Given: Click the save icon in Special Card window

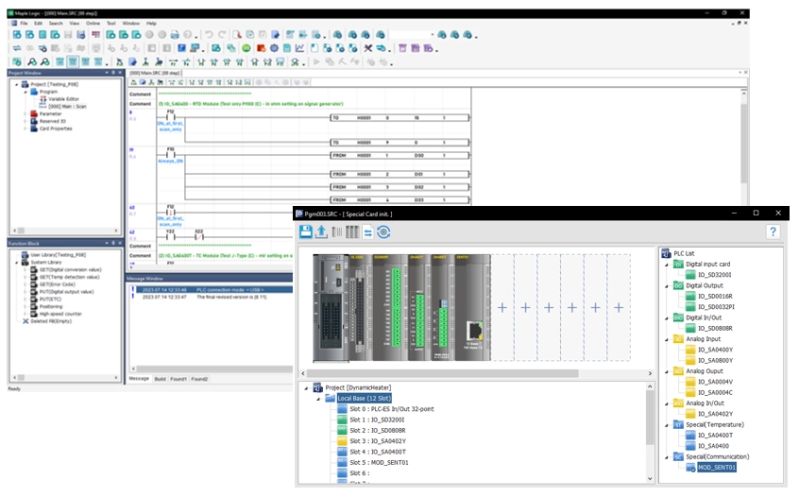Looking at the screenshot, I should click(x=306, y=232).
